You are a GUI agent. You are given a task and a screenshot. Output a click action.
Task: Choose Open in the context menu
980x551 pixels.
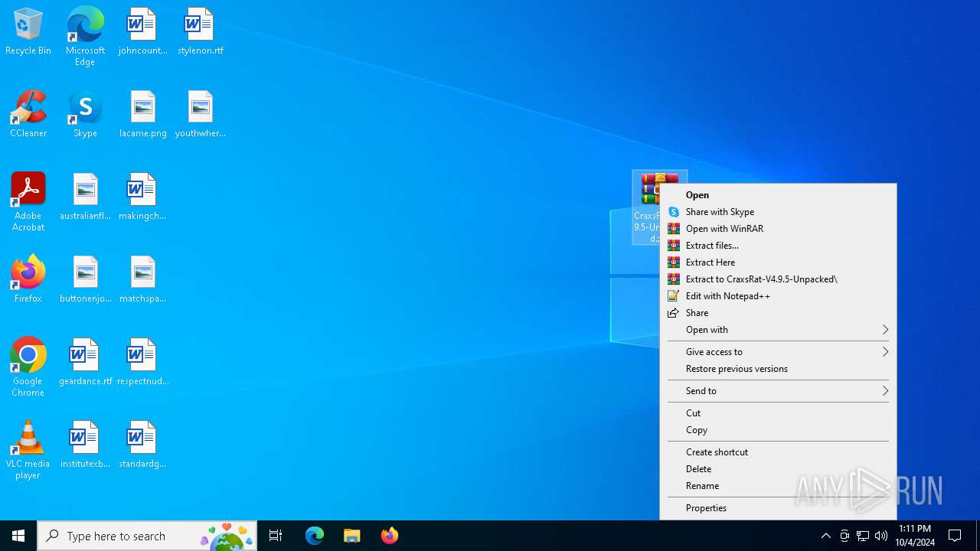point(778,195)
